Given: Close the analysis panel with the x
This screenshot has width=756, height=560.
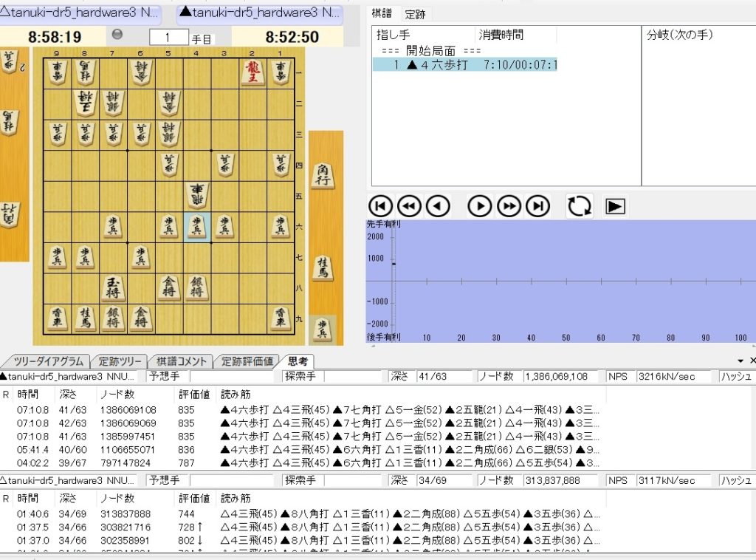Looking at the screenshot, I should pyautogui.click(x=752, y=361).
